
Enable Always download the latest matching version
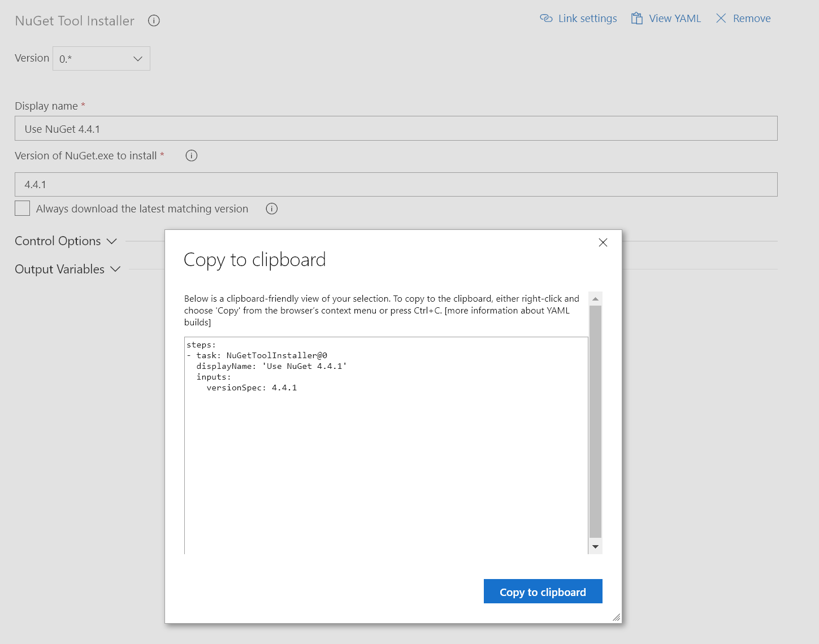[23, 208]
